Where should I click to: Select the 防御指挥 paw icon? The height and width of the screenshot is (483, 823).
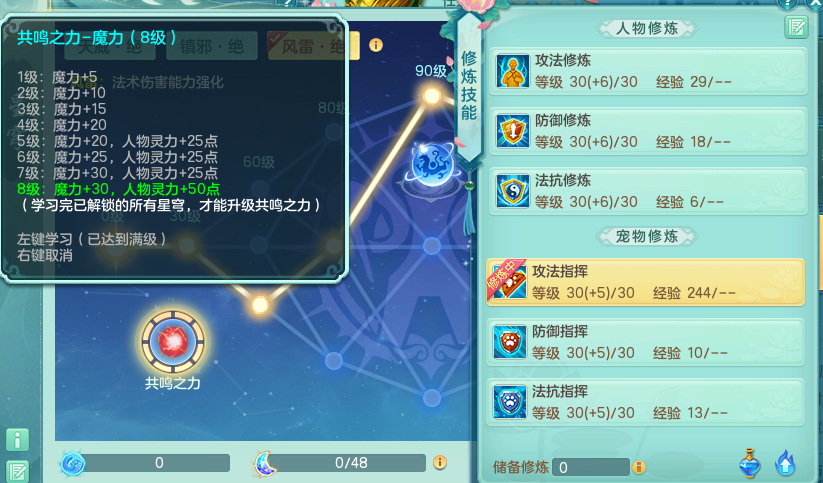pyautogui.click(x=510, y=342)
